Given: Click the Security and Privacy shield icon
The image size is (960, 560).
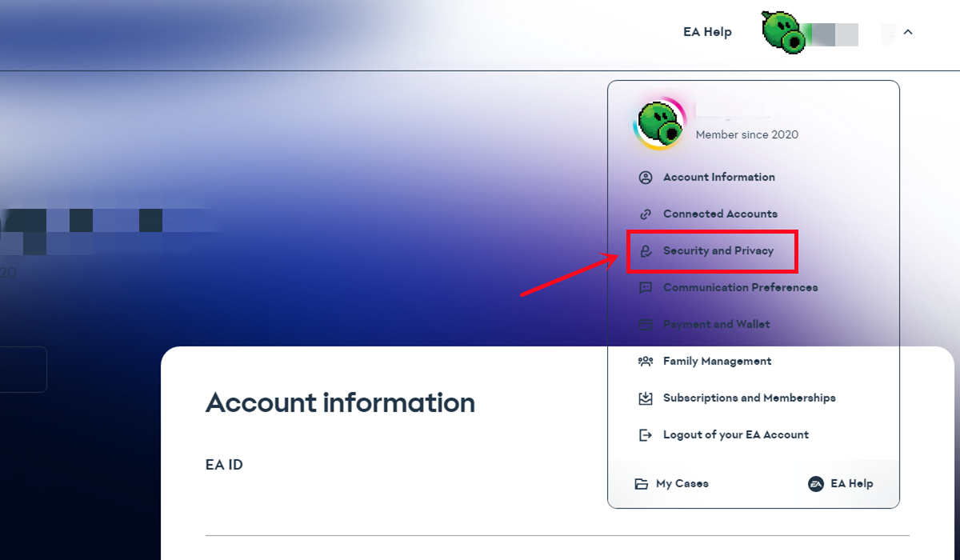Looking at the screenshot, I should 646,251.
